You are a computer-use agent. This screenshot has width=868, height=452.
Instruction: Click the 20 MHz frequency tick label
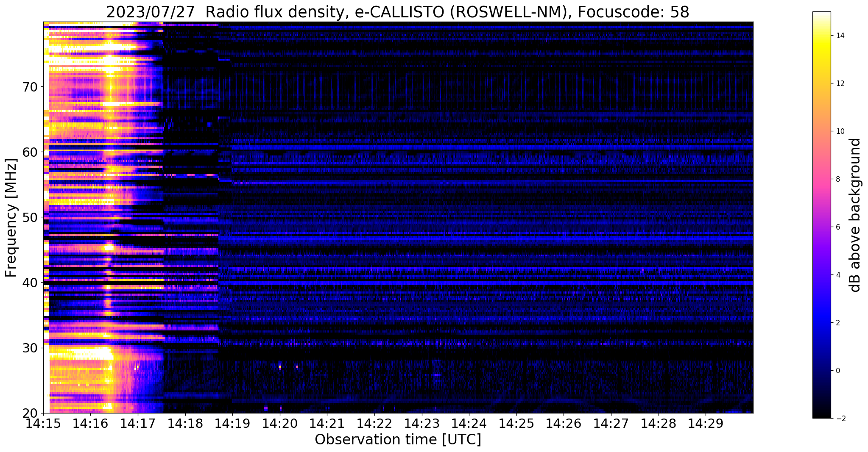[x=29, y=413]
